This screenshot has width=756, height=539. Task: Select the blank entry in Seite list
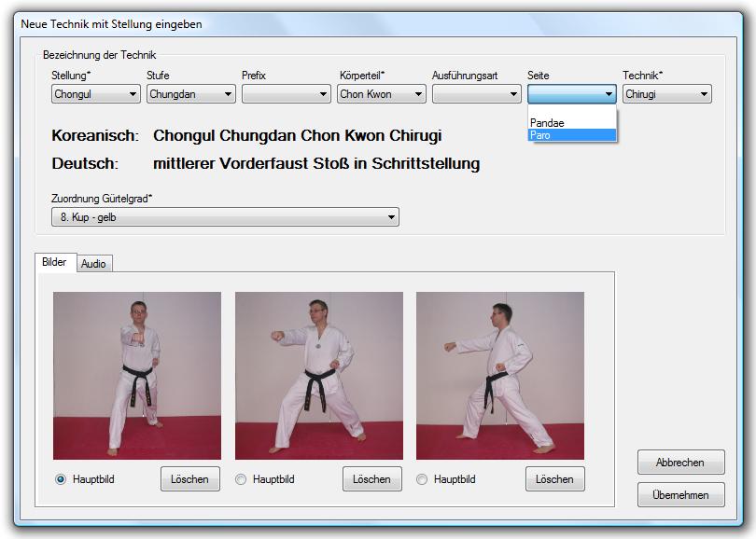572,111
